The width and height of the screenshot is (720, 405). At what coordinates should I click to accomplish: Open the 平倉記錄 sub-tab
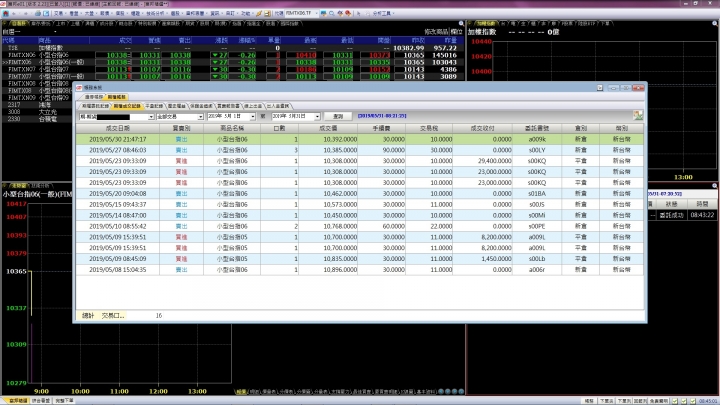coord(154,106)
